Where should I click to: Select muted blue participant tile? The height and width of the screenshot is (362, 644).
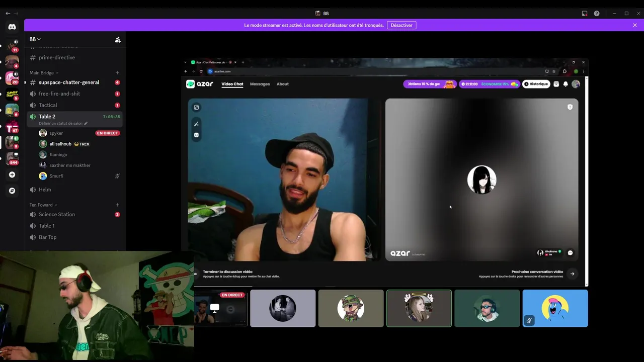555,308
